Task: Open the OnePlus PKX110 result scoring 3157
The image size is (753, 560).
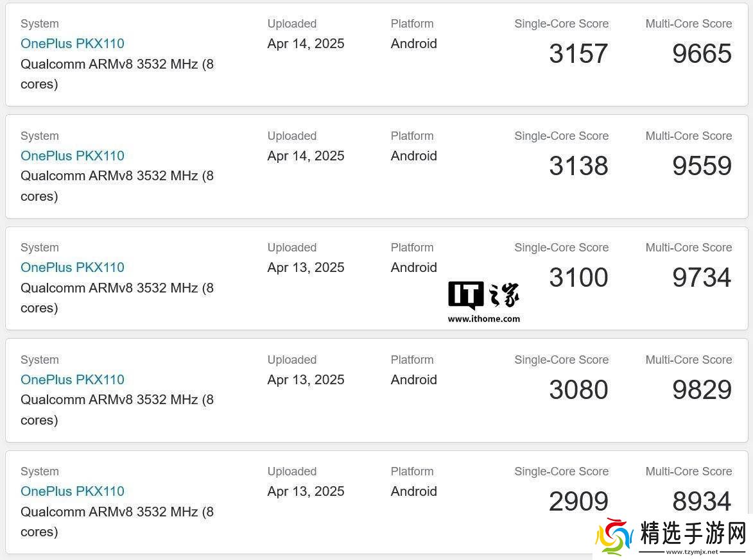Action: [x=73, y=44]
